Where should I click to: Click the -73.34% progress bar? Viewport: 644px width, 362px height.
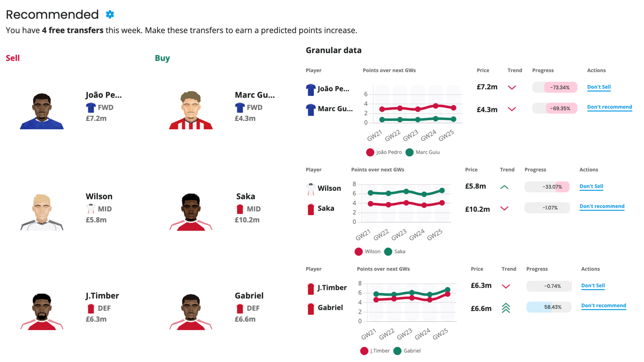pos(554,87)
